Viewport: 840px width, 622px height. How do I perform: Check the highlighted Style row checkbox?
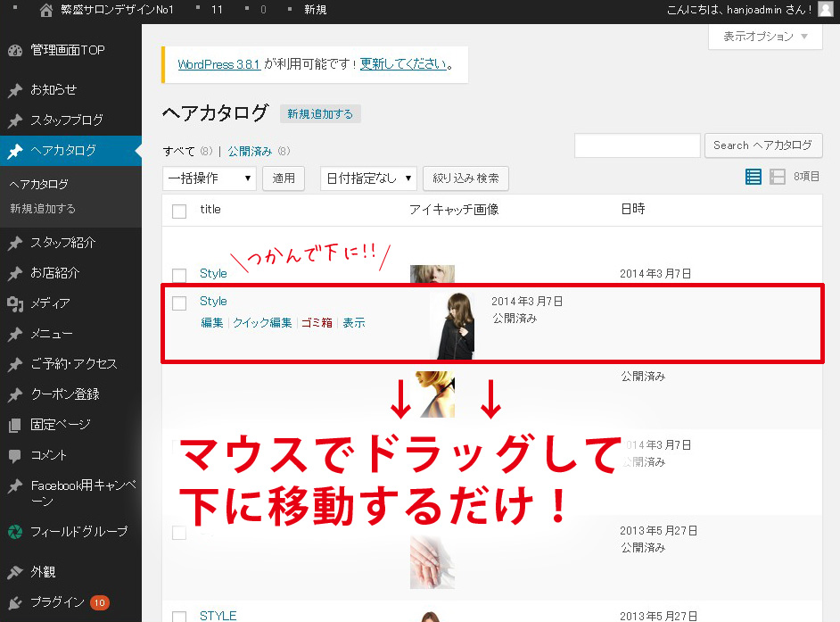pyautogui.click(x=179, y=303)
